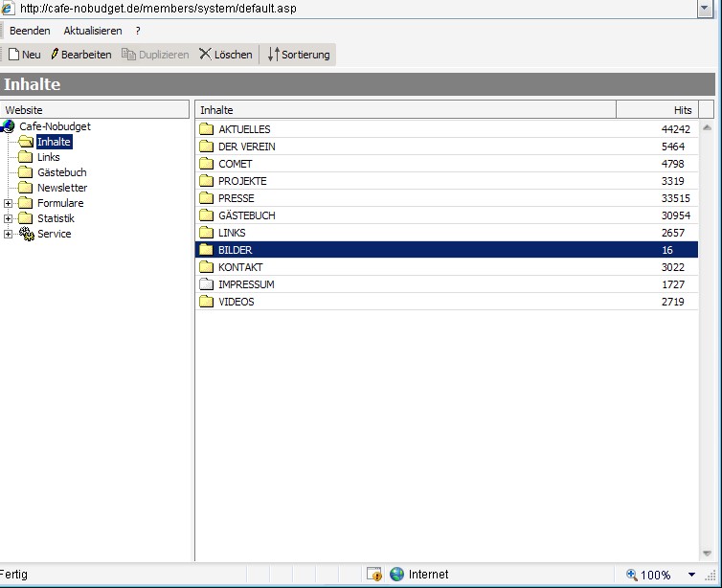Open the zoom level dropdown arrow
Viewport: 722px width, 588px height.
click(691, 575)
